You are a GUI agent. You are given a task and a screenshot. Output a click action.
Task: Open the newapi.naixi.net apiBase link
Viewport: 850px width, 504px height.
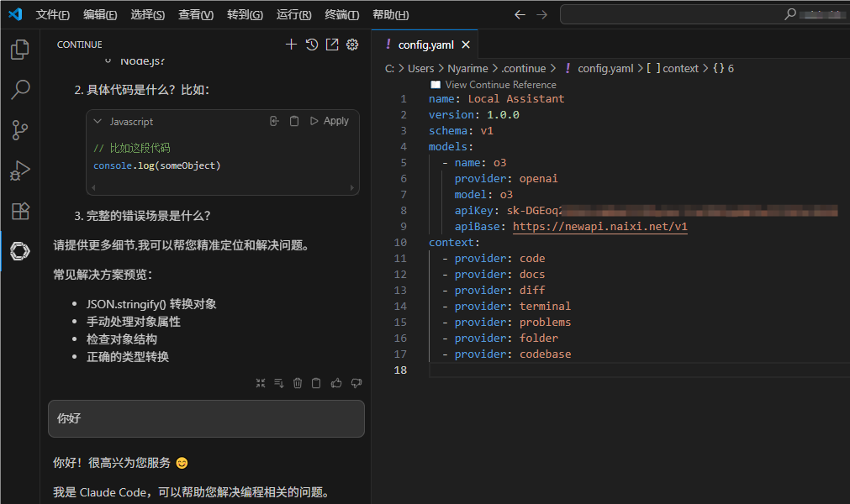(599, 227)
